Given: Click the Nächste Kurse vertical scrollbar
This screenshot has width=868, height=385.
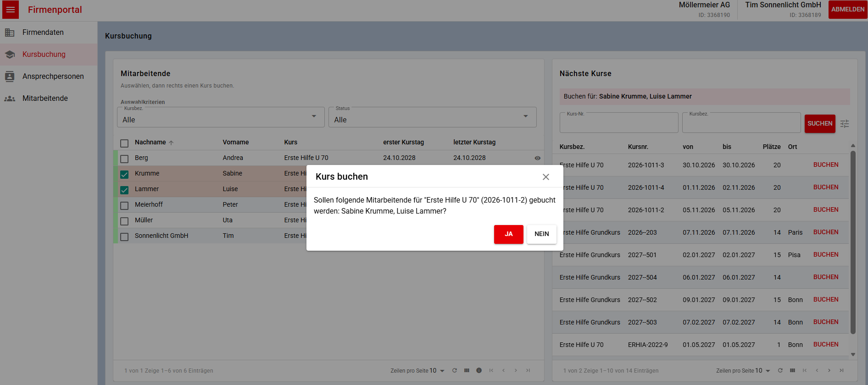Looking at the screenshot, I should pos(853,242).
